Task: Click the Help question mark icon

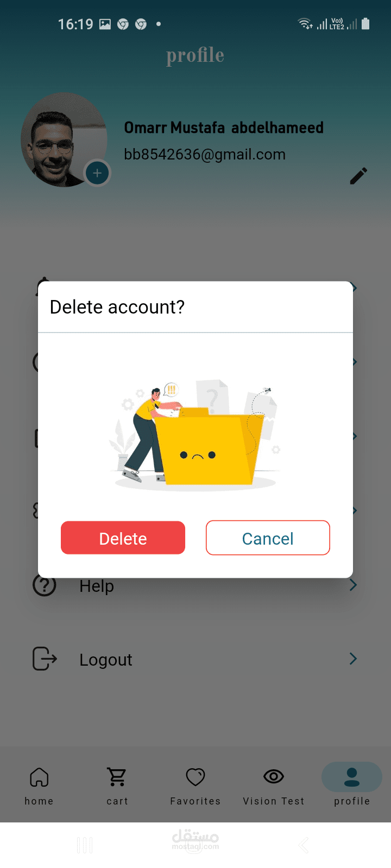Action: 45,585
